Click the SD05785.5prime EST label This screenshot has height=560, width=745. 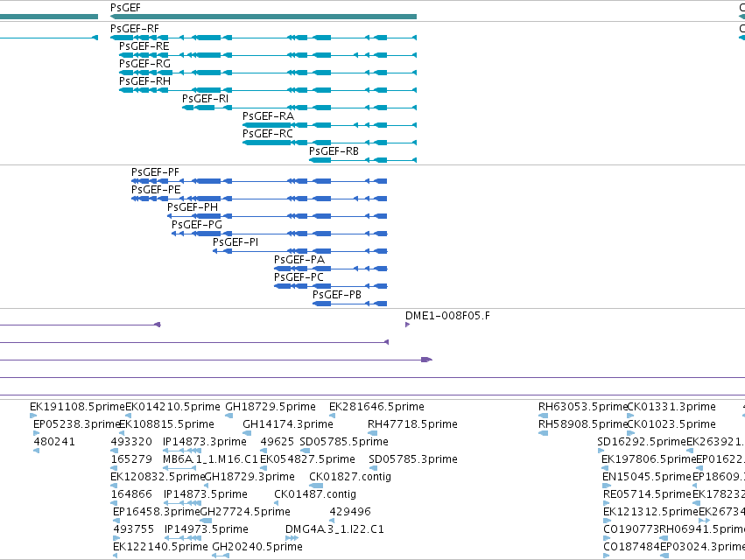click(x=344, y=442)
